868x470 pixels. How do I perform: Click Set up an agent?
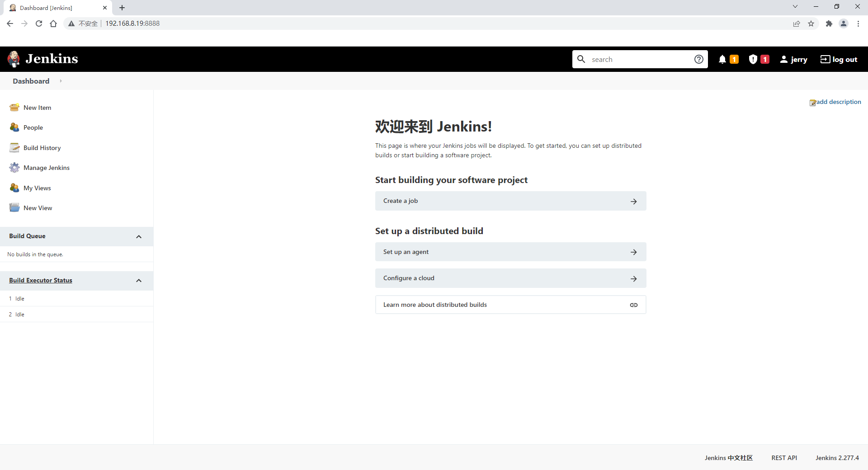510,252
